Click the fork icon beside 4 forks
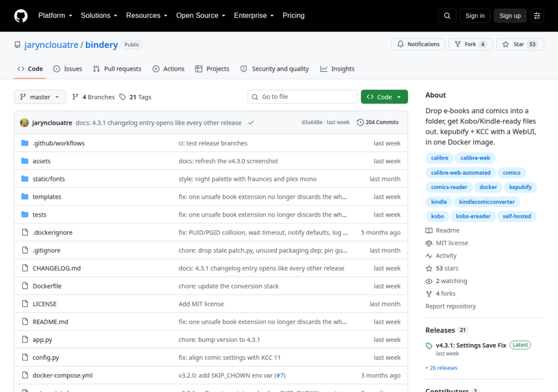Screen dimensions: 558x392 coord(429,293)
